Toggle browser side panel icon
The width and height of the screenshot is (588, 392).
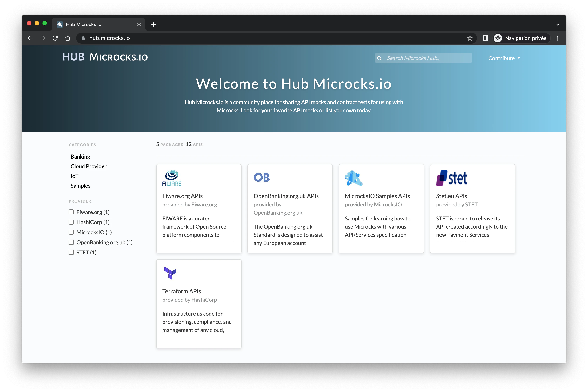pos(485,38)
